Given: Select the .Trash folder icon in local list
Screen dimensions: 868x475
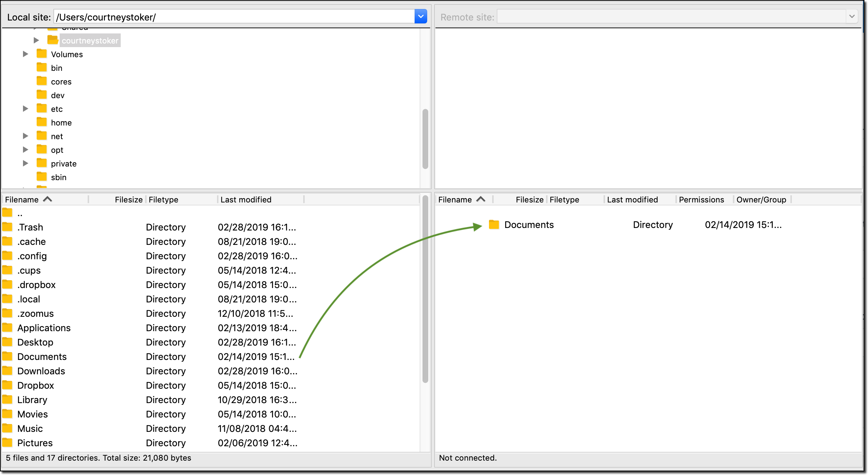Looking at the screenshot, I should point(8,227).
